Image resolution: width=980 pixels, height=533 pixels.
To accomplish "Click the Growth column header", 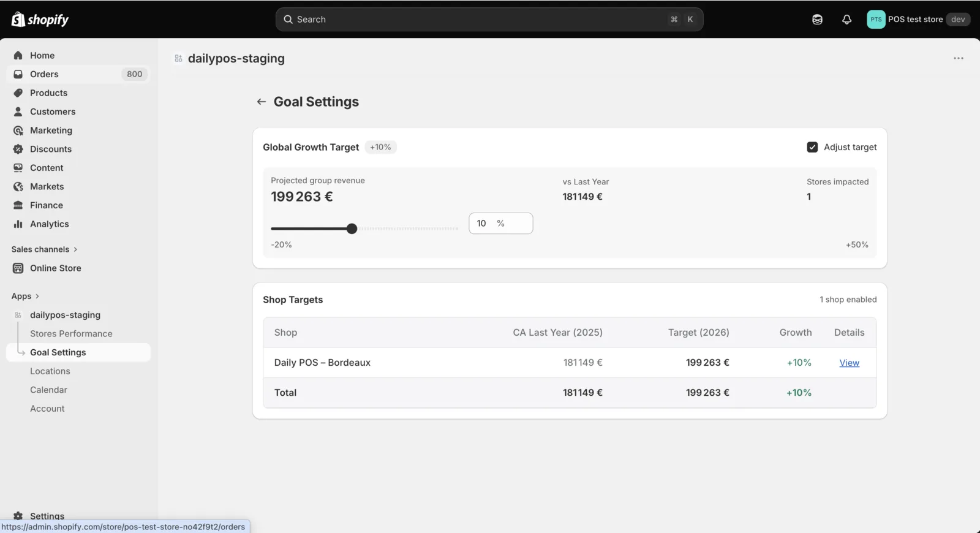I will click(796, 333).
